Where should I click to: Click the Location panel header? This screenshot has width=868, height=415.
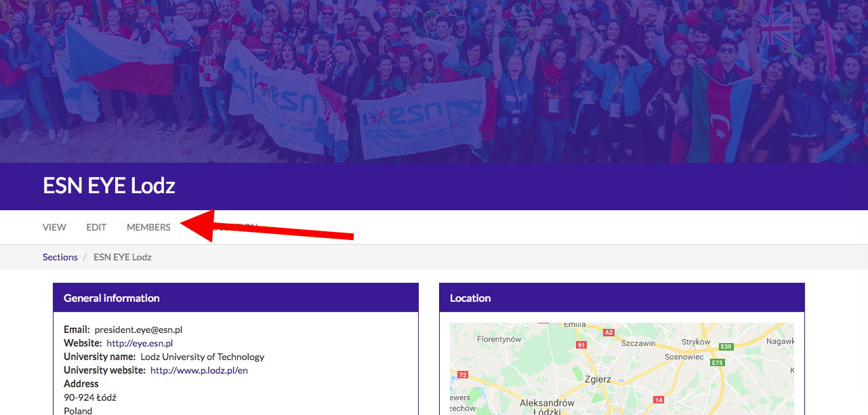pyautogui.click(x=622, y=298)
